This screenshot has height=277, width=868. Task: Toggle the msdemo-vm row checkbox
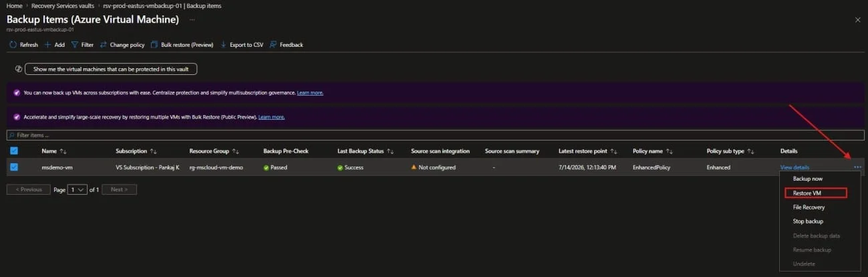click(x=13, y=167)
